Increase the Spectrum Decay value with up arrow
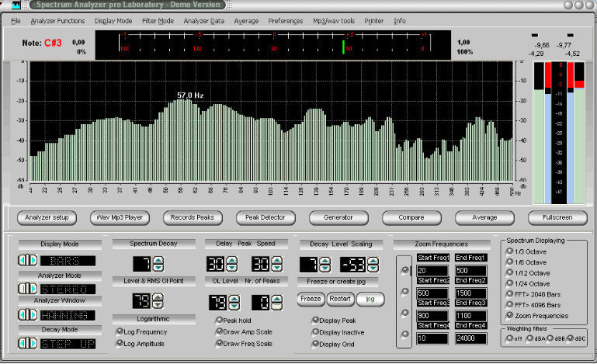The image size is (597, 364). 158,260
